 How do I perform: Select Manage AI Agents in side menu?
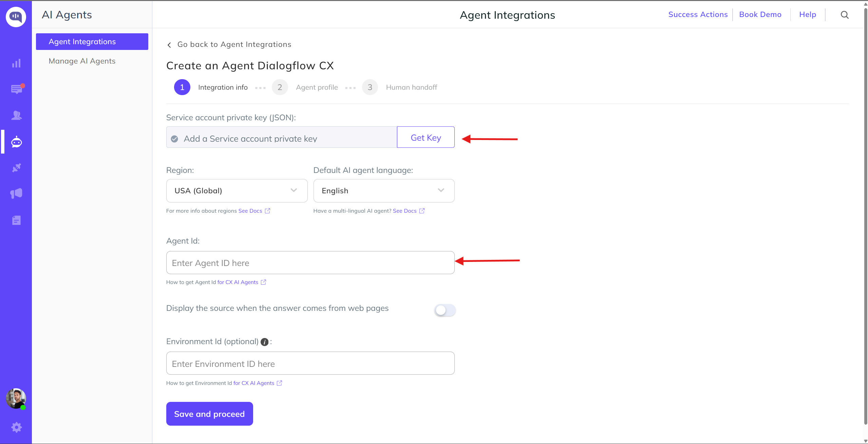(82, 61)
